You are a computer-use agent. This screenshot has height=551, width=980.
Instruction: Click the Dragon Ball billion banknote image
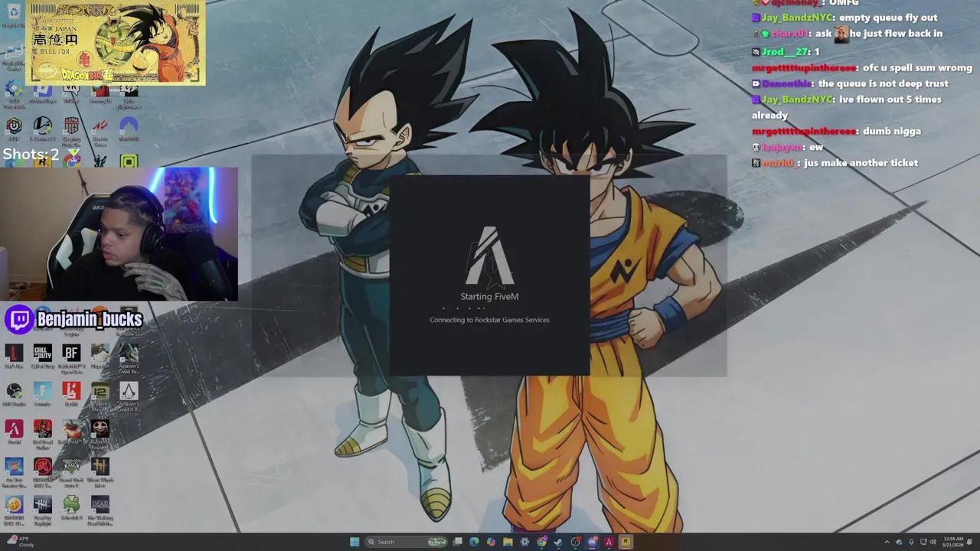(x=116, y=43)
